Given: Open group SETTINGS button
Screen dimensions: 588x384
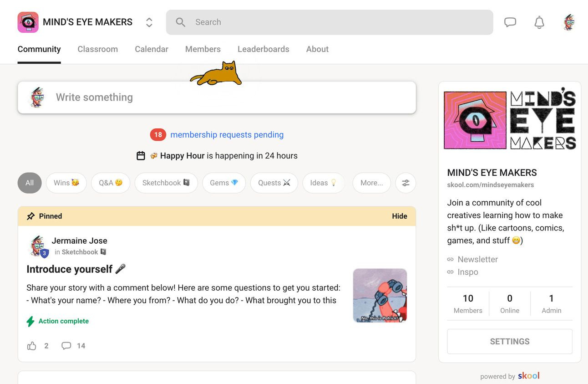Looking at the screenshot, I should (x=510, y=342).
